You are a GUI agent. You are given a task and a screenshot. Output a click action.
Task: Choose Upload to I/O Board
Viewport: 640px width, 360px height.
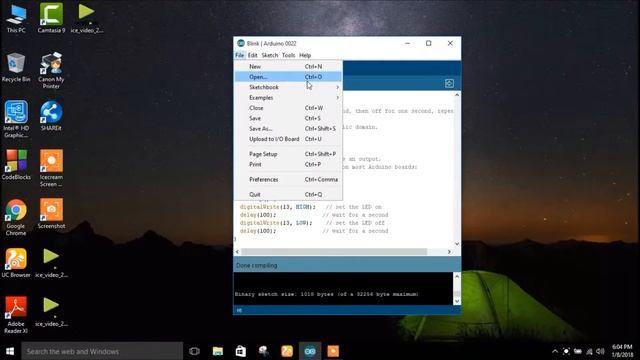point(288,139)
